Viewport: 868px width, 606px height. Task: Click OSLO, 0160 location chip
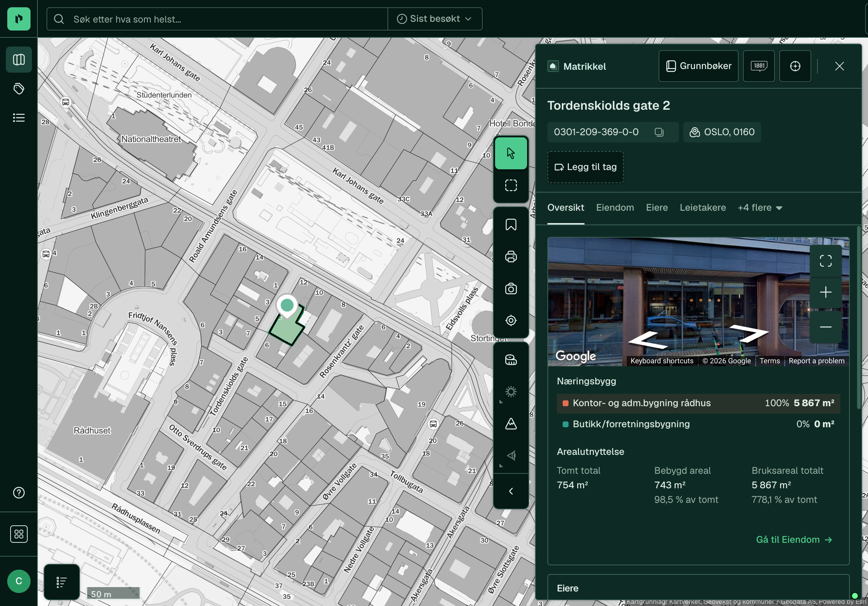tap(722, 132)
